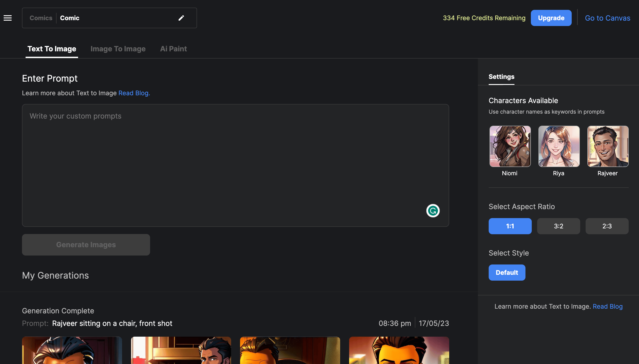Choose the 2:3 aspect ratio
Screen dimensions: 639x364
(x=607, y=226)
